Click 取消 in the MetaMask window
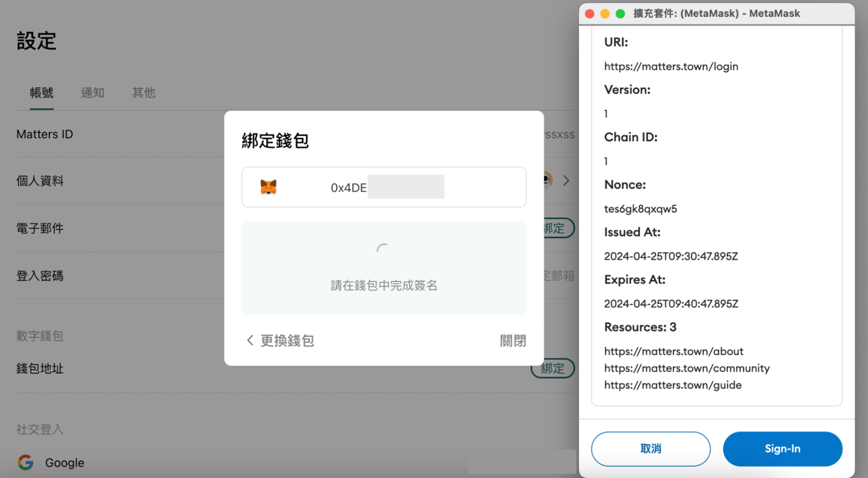Image resolution: width=868 pixels, height=478 pixels. pos(651,449)
